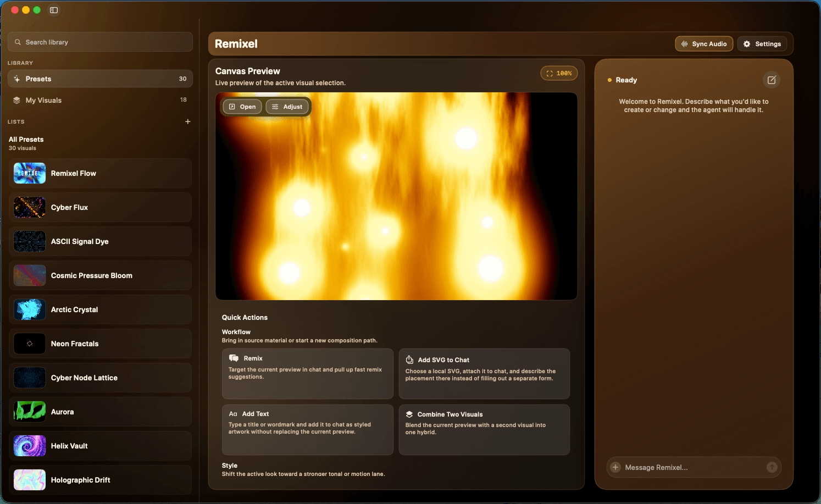Viewport: 821px width, 504px height.
Task: Select the Helix Vault thumbnail
Action: [30, 446]
